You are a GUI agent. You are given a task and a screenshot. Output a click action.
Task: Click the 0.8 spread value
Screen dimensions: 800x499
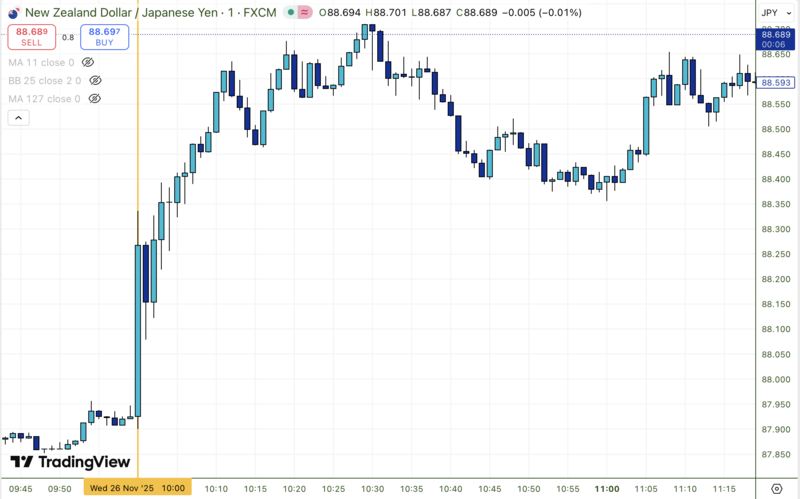[68, 37]
